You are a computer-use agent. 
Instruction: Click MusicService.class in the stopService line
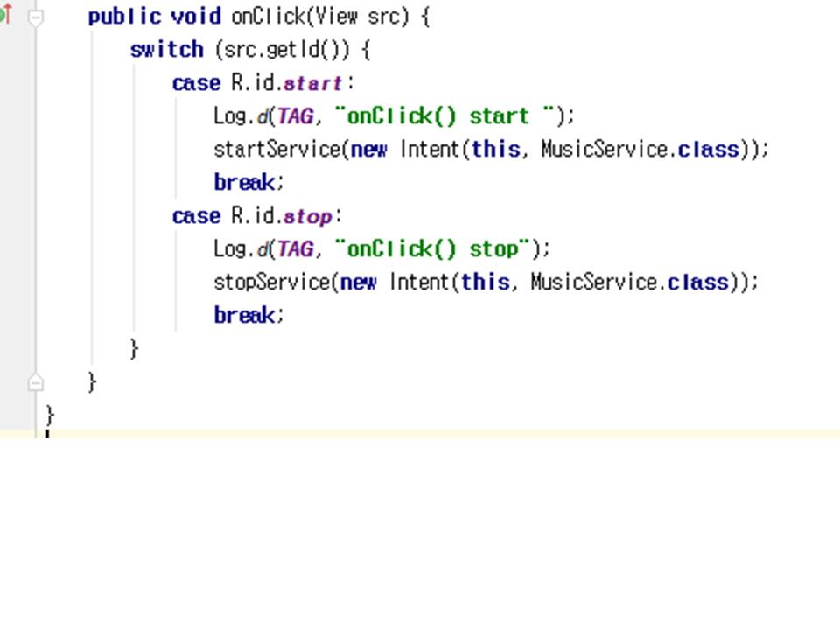click(629, 283)
